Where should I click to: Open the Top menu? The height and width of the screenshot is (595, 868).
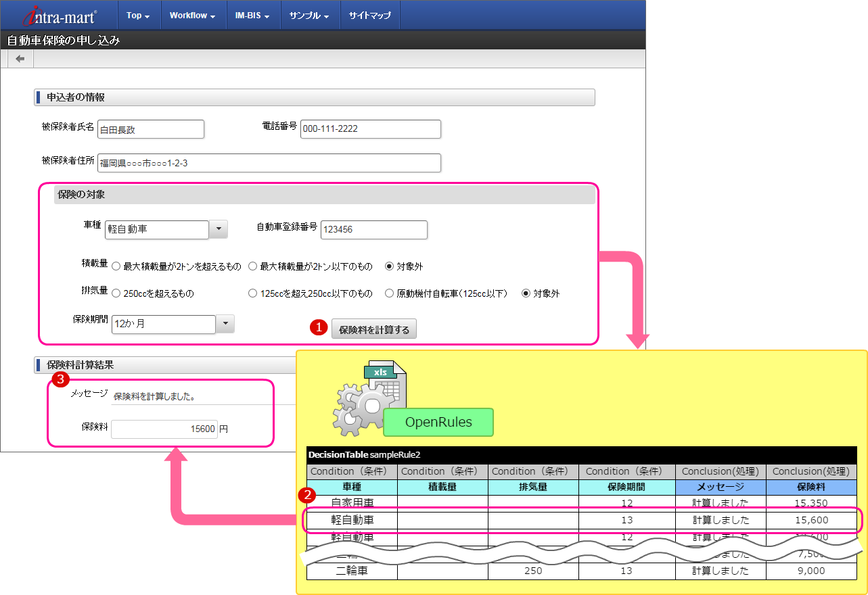coord(138,16)
